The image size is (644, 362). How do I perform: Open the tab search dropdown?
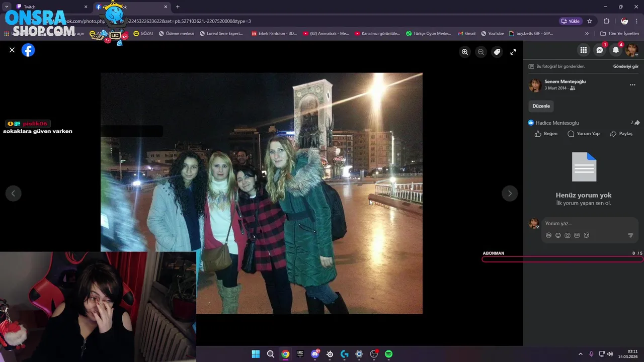(7, 7)
